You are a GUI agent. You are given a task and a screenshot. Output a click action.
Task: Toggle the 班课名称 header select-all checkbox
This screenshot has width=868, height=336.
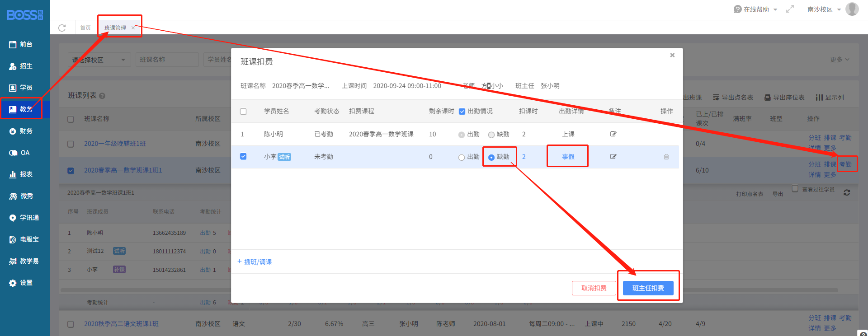coord(71,119)
